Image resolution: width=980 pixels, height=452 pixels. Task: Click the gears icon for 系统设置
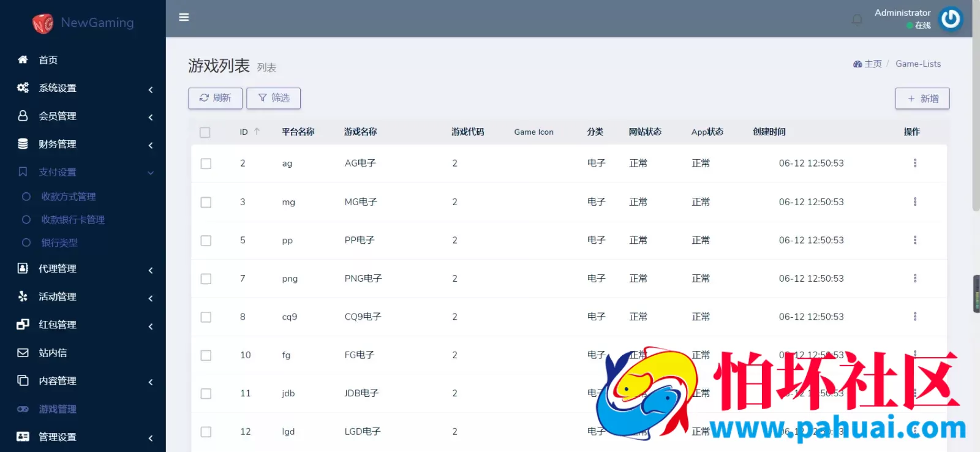point(23,88)
